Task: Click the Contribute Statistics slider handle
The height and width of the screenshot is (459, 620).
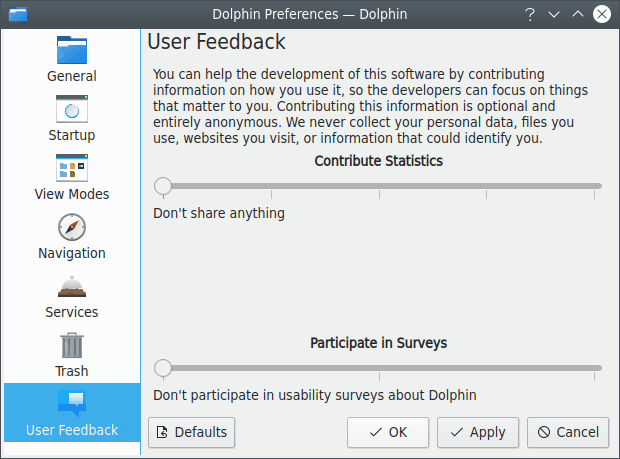Action: pos(163,185)
